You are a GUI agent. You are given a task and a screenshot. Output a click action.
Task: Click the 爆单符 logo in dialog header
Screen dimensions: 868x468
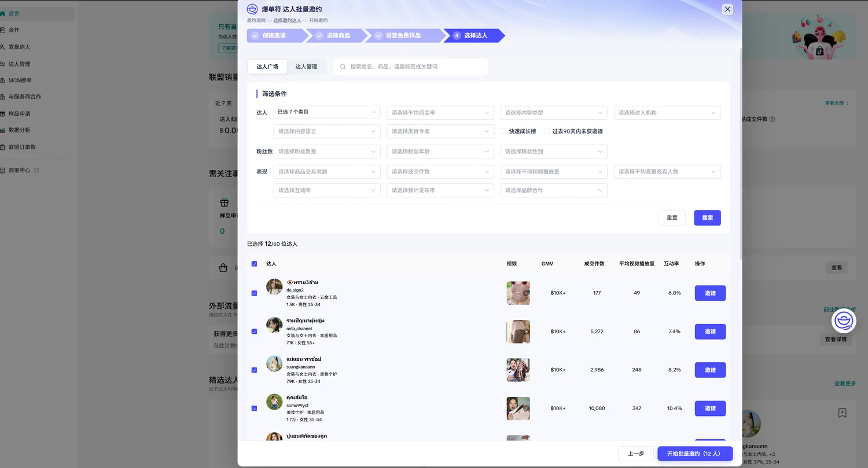pos(252,9)
